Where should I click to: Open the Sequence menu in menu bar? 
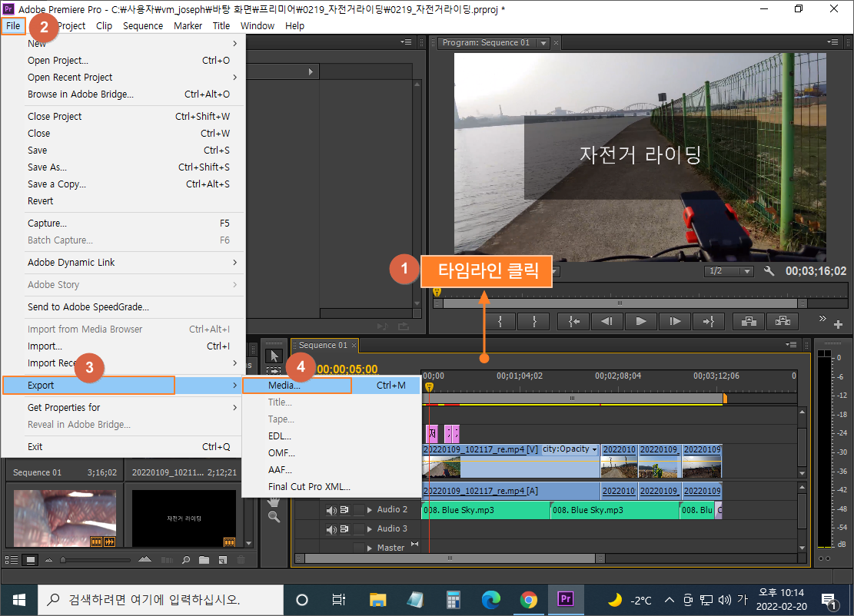[143, 25]
